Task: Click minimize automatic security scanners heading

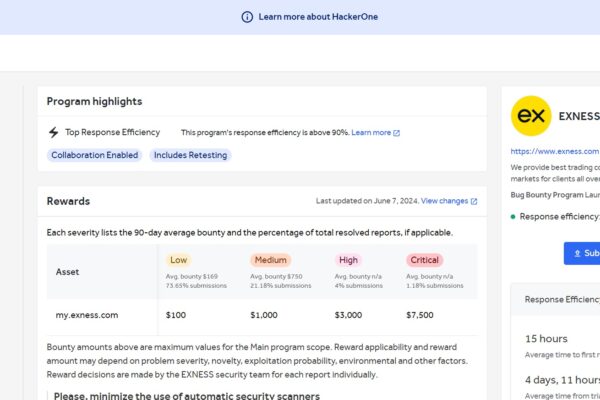Action: pos(187,395)
